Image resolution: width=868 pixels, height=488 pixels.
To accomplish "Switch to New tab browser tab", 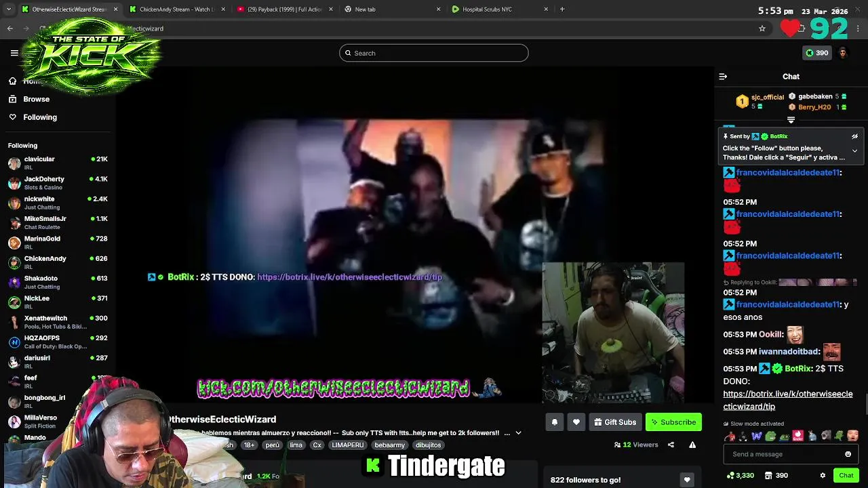I will pyautogui.click(x=392, y=9).
